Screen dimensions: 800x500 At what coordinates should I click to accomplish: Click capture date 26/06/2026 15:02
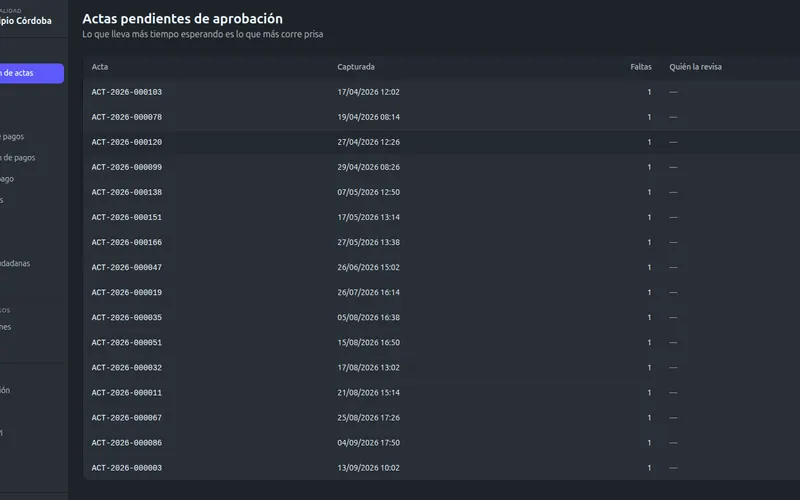pos(368,267)
